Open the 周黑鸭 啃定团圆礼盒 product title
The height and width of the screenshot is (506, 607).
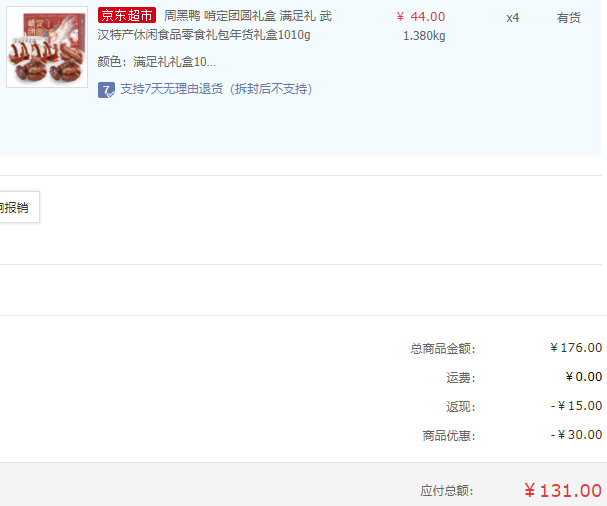pyautogui.click(x=215, y=25)
